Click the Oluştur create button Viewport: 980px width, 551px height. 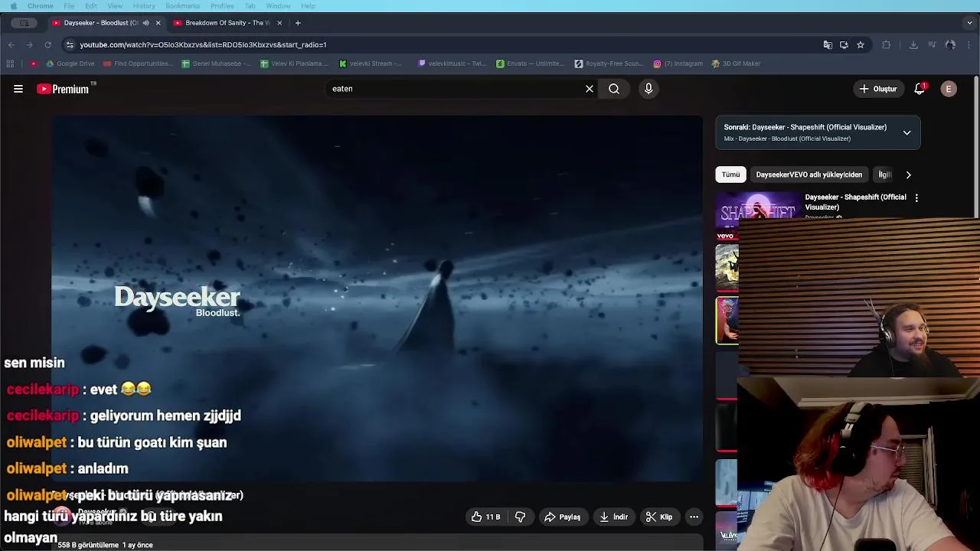coord(877,89)
